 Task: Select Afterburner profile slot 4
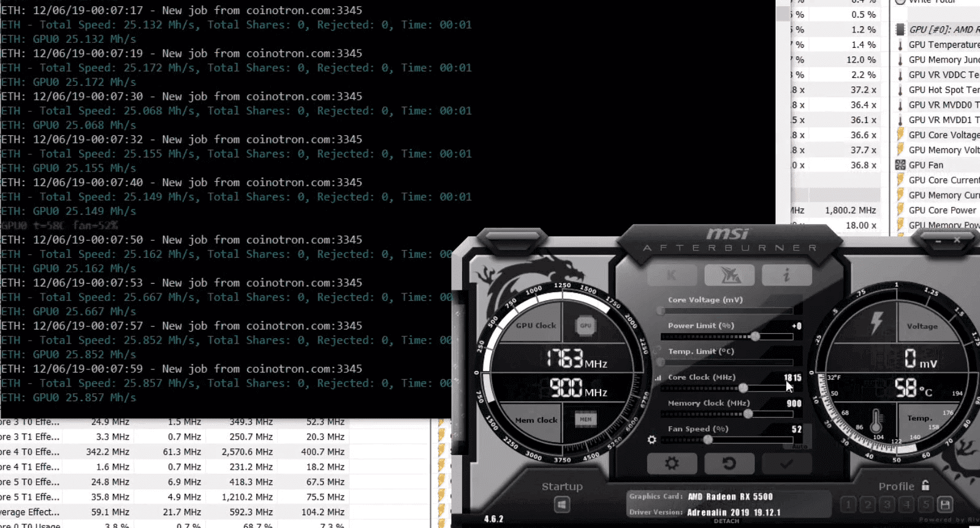pyautogui.click(x=906, y=505)
